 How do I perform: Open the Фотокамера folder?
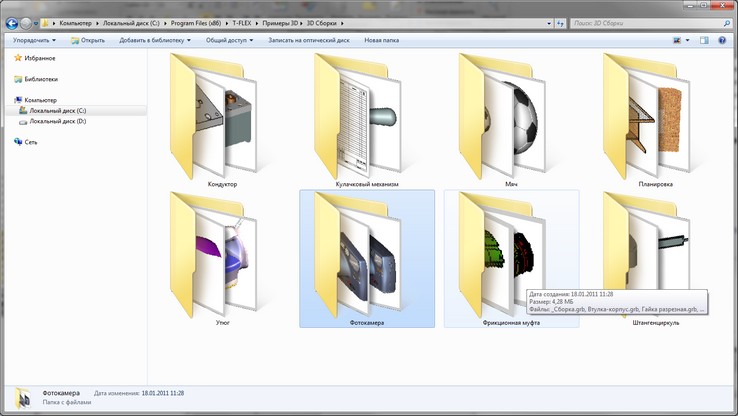[x=366, y=255]
